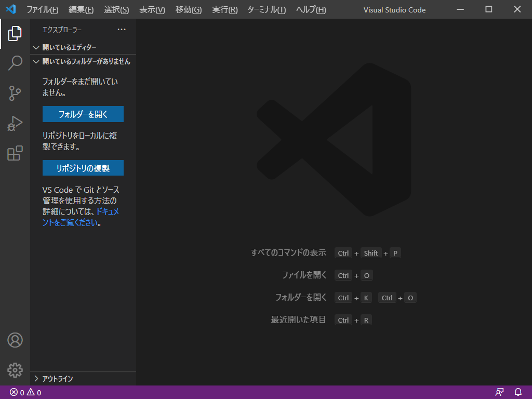Follow the ドキュメントをご覧ください link
The height and width of the screenshot is (399, 532).
tap(81, 217)
